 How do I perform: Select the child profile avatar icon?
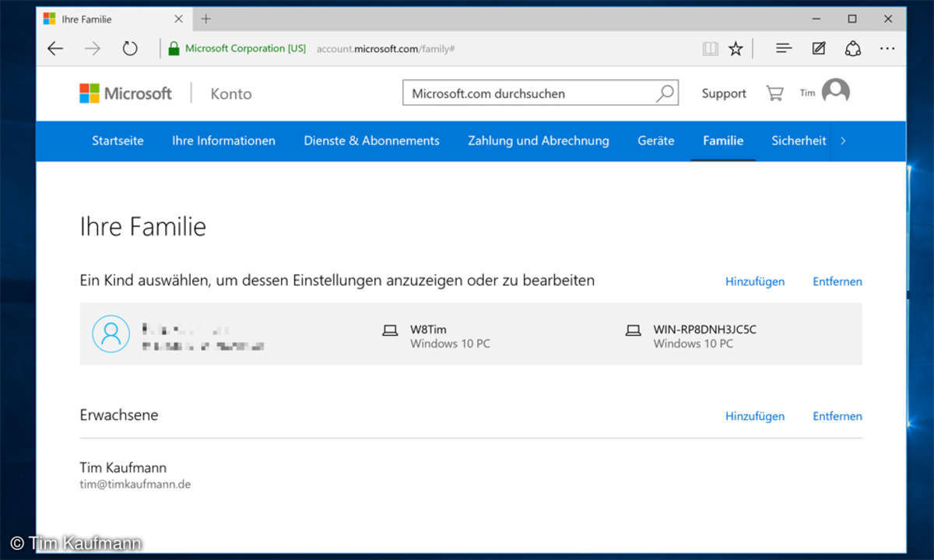pyautogui.click(x=111, y=334)
